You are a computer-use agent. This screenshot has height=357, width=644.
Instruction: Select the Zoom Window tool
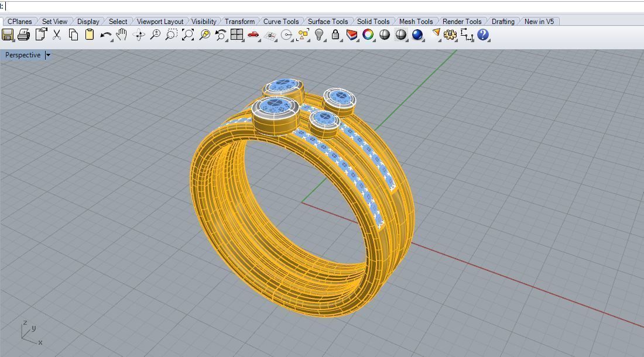pyautogui.click(x=172, y=35)
